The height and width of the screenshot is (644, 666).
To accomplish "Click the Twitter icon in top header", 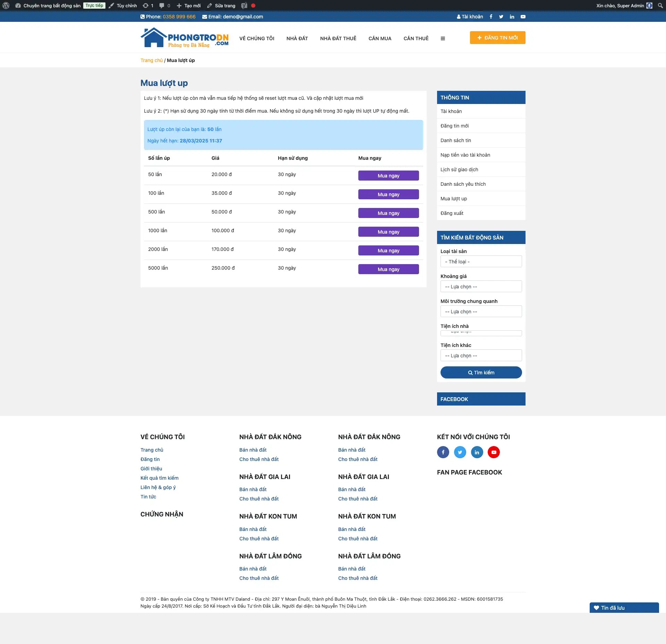I will pyautogui.click(x=501, y=17).
